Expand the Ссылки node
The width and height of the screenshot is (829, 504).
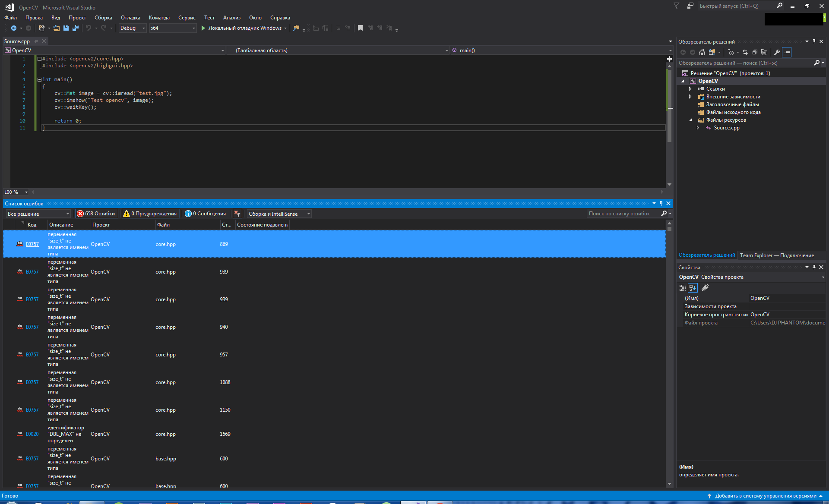pos(690,89)
